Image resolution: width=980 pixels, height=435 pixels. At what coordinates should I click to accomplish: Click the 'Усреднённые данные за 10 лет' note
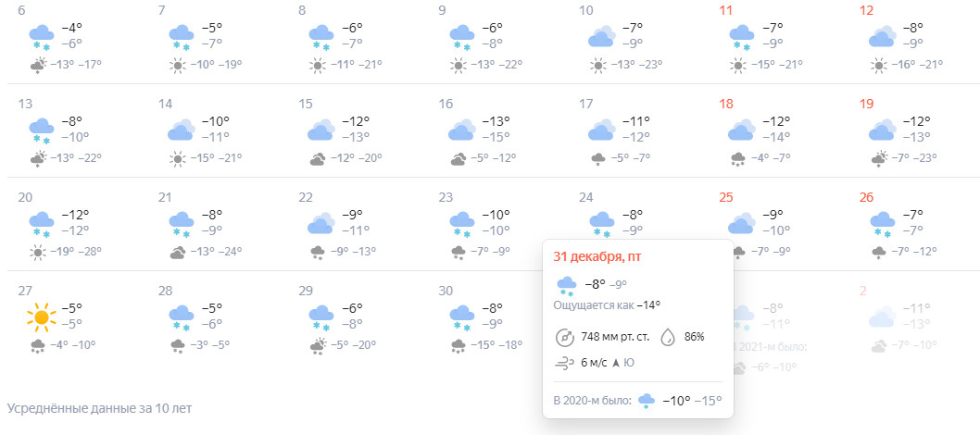tap(99, 408)
